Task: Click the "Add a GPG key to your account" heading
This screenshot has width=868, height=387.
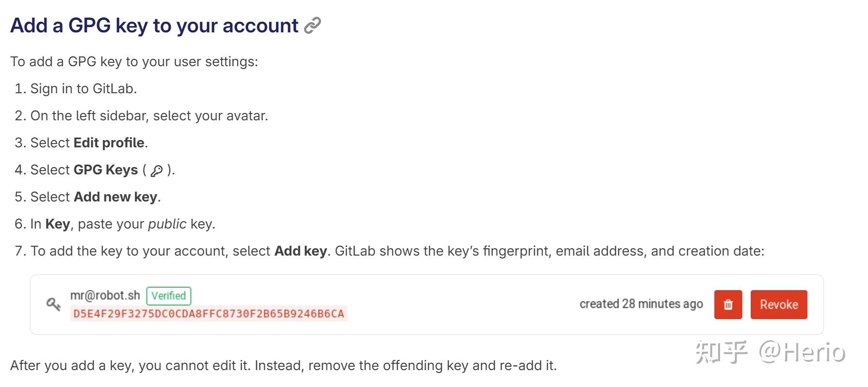Action: click(x=154, y=26)
